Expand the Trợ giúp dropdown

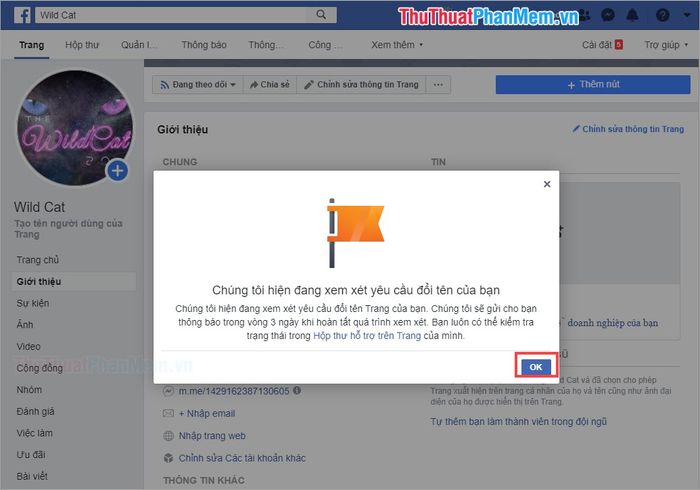point(666,45)
